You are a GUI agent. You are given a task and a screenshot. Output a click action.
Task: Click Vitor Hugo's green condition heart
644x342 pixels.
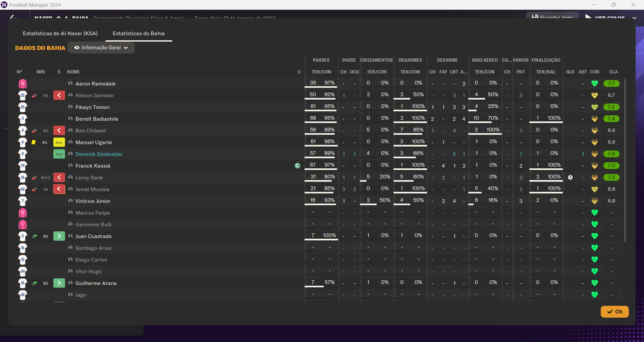point(595,271)
